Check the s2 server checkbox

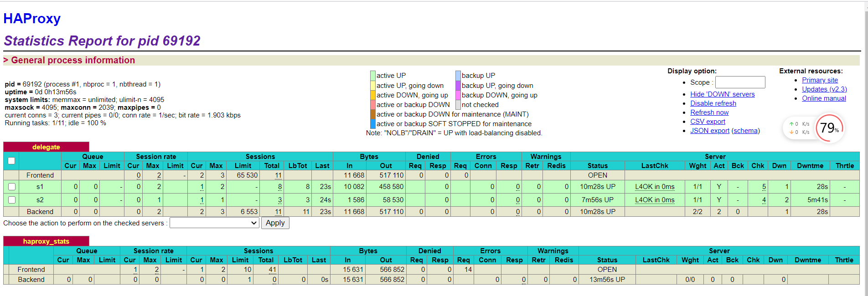(x=12, y=200)
